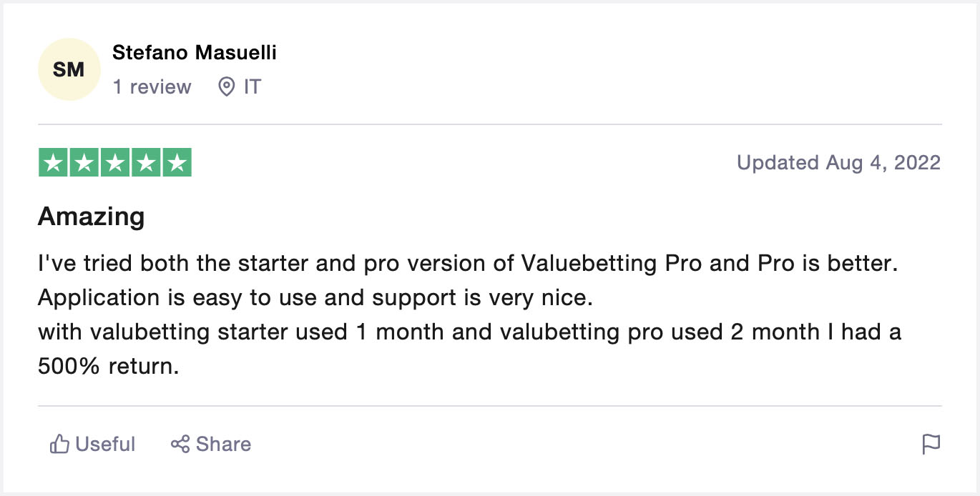Click the SM profile avatar
980x496 pixels.
[x=69, y=70]
